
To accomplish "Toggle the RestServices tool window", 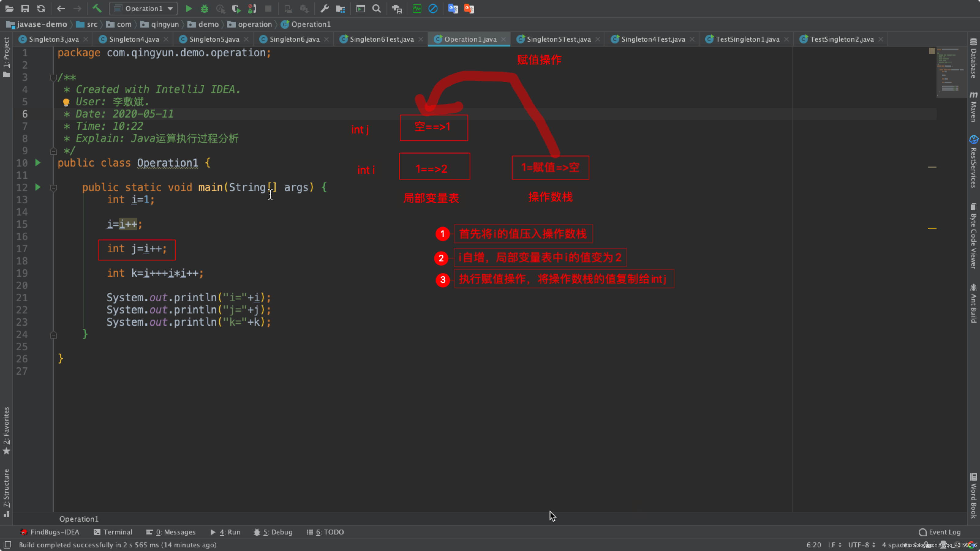I will pyautogui.click(x=974, y=162).
